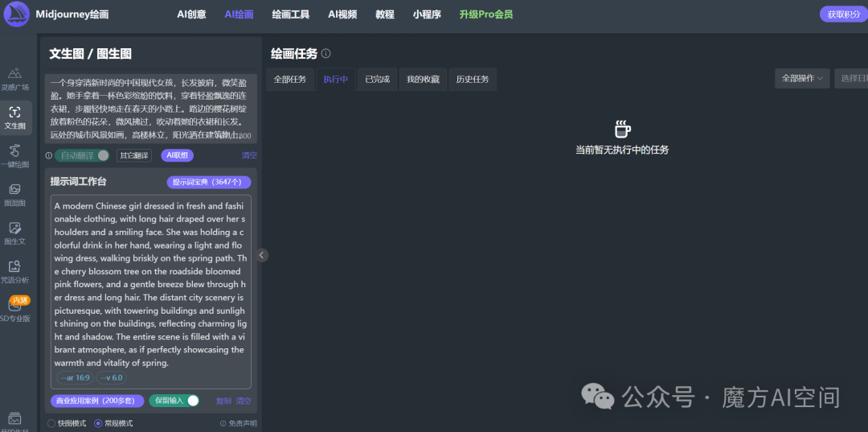Select the 快图模式 radio button
The image size is (868, 432).
tap(51, 423)
